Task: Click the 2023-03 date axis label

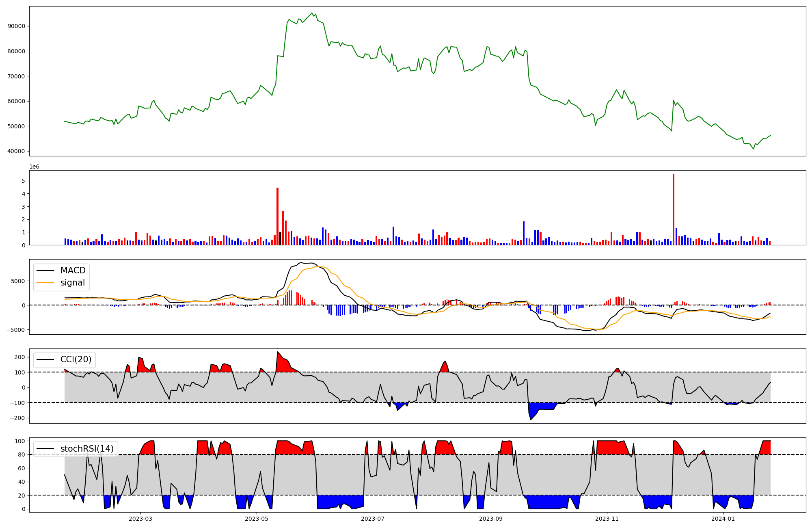Action: [x=140, y=519]
